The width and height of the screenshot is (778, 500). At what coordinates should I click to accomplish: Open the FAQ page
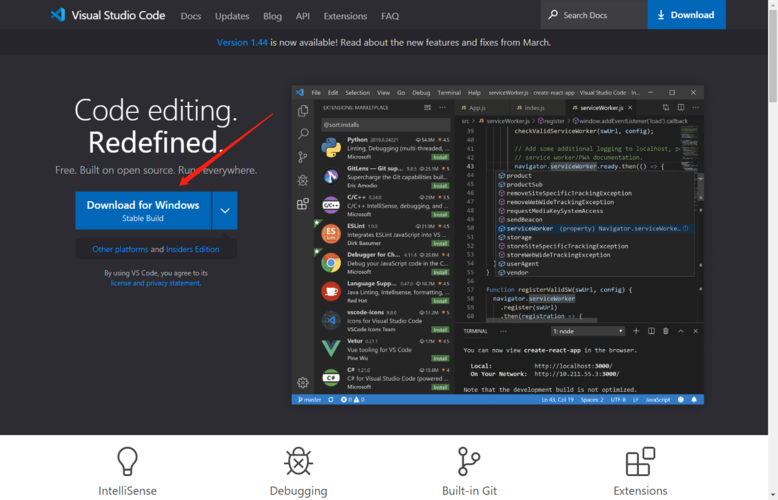tap(390, 16)
